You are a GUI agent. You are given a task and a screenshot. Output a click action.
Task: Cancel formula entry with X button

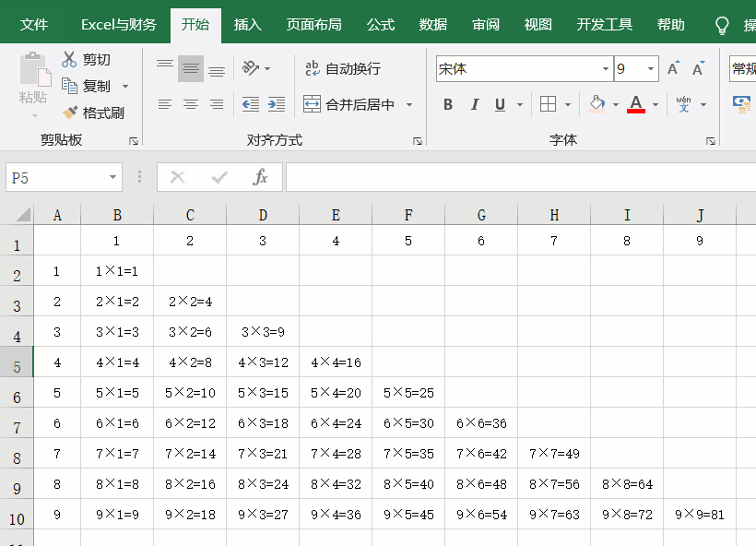[x=177, y=177]
